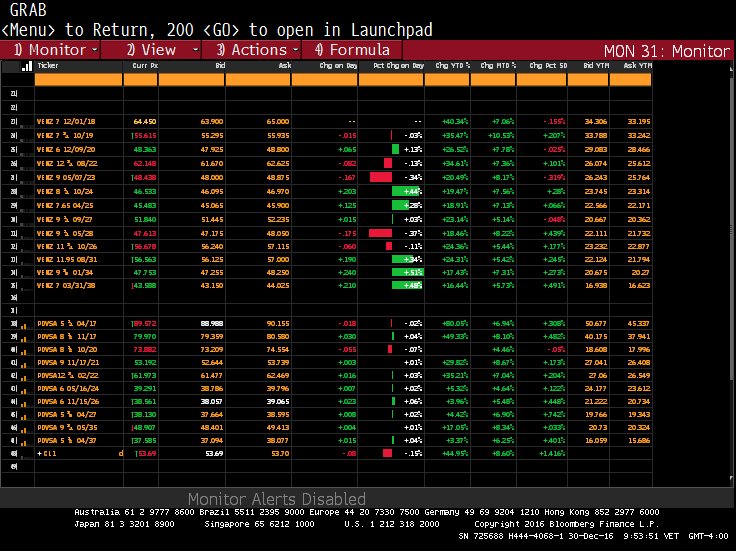Select ticker PDVSA 6 05/16/24
Viewport: 736px width, 551px height.
click(68, 389)
